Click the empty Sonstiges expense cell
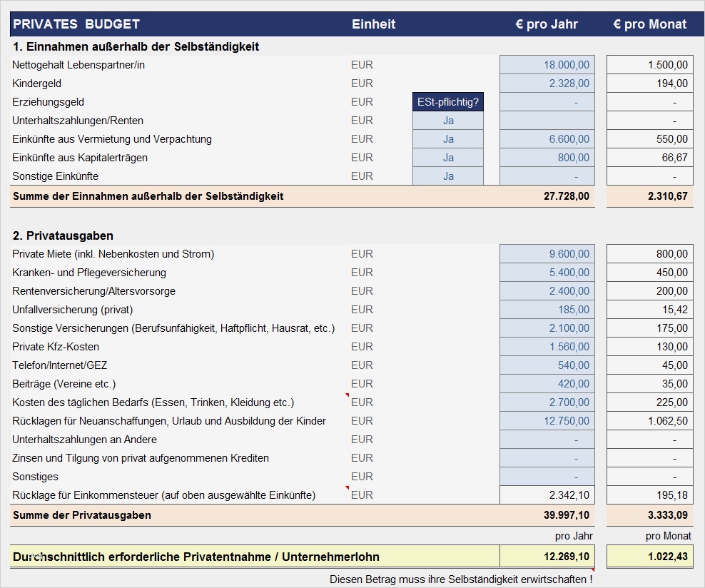The image size is (705, 588). pyautogui.click(x=547, y=476)
